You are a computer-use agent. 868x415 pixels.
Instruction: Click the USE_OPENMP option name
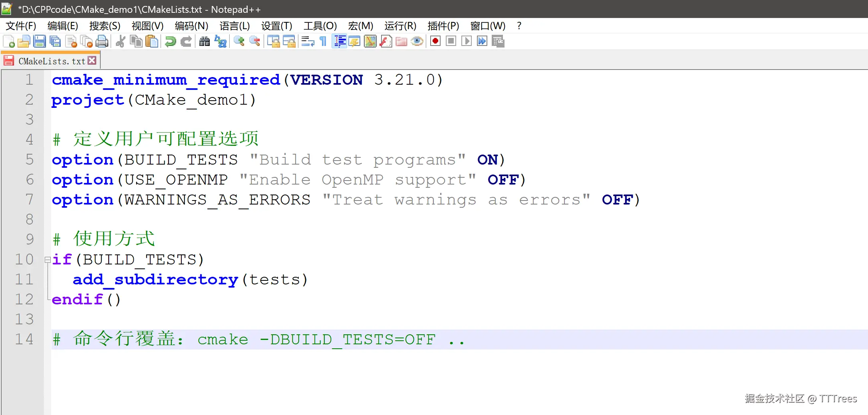pos(176,180)
